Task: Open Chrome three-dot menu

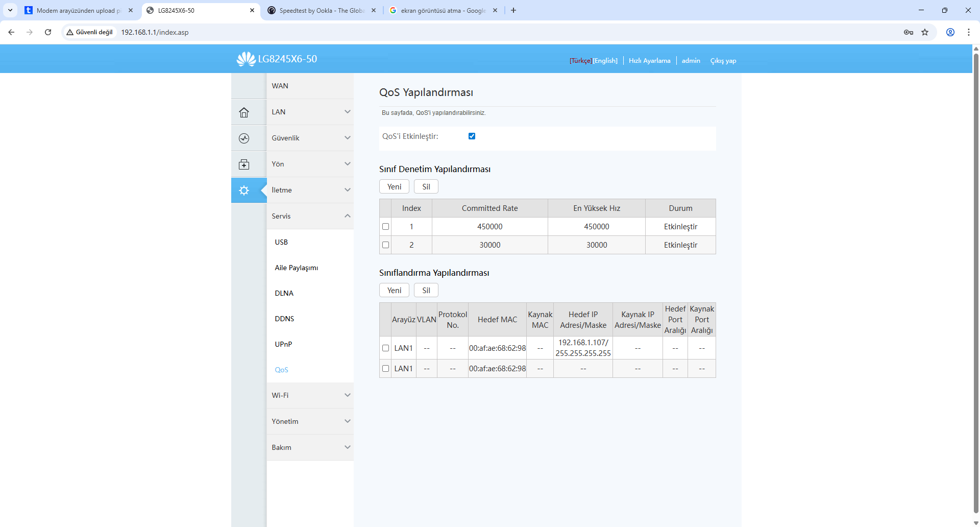Action: [x=969, y=32]
